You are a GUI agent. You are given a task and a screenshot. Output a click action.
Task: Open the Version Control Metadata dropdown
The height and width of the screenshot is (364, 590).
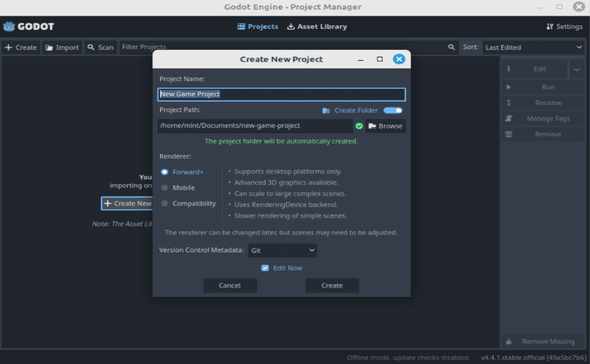pyautogui.click(x=282, y=250)
